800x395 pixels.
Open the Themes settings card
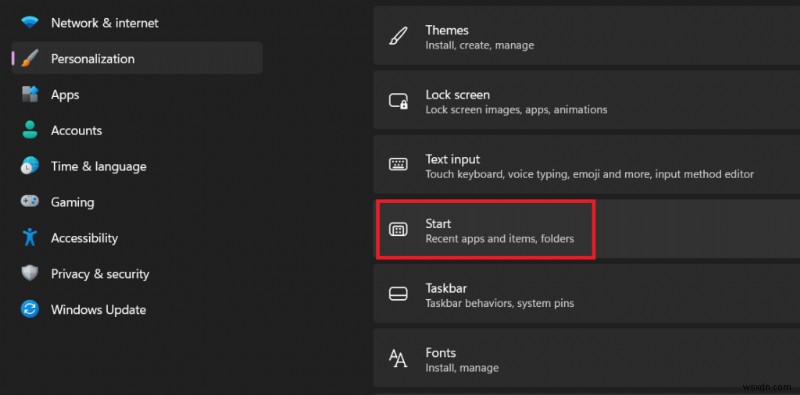coord(587,35)
